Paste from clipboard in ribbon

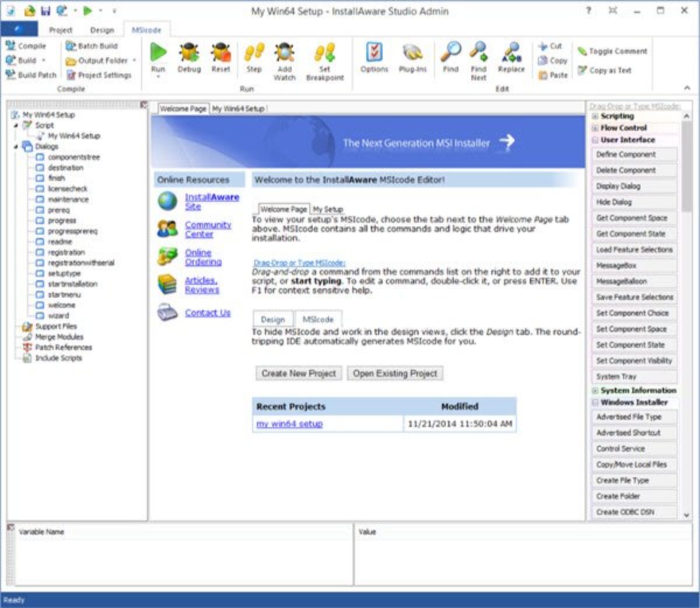point(553,75)
